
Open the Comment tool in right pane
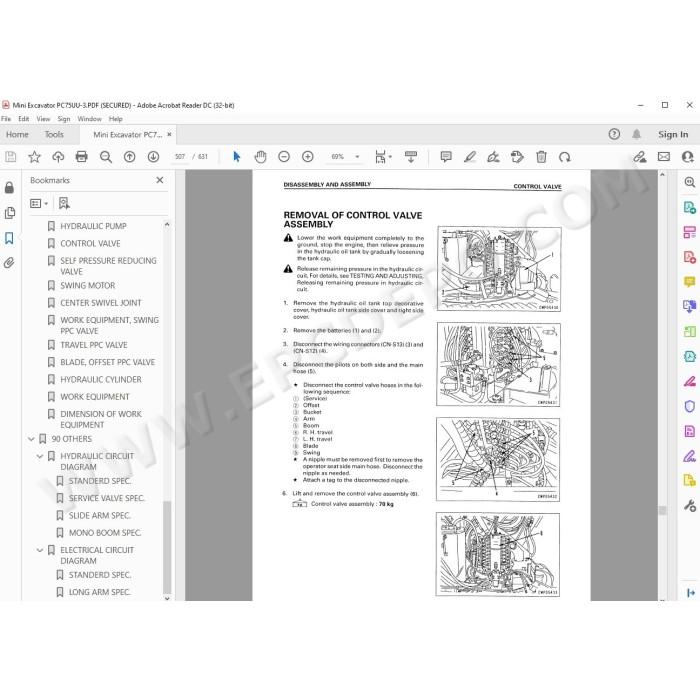pyautogui.click(x=690, y=282)
